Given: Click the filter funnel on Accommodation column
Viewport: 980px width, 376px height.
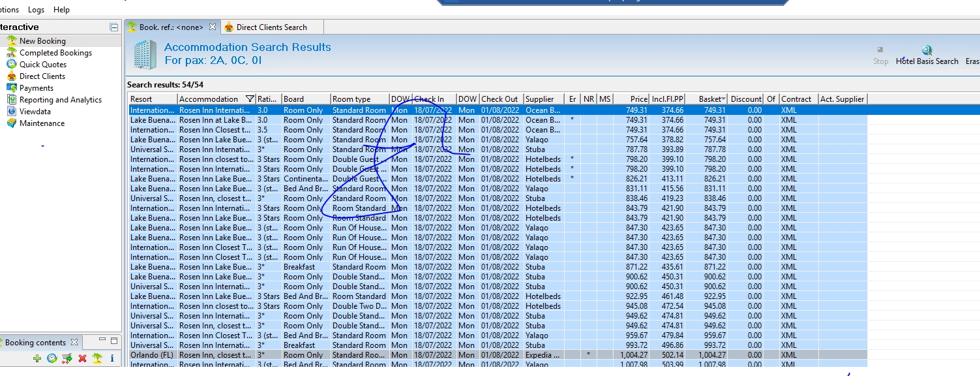Looking at the screenshot, I should click(x=250, y=99).
